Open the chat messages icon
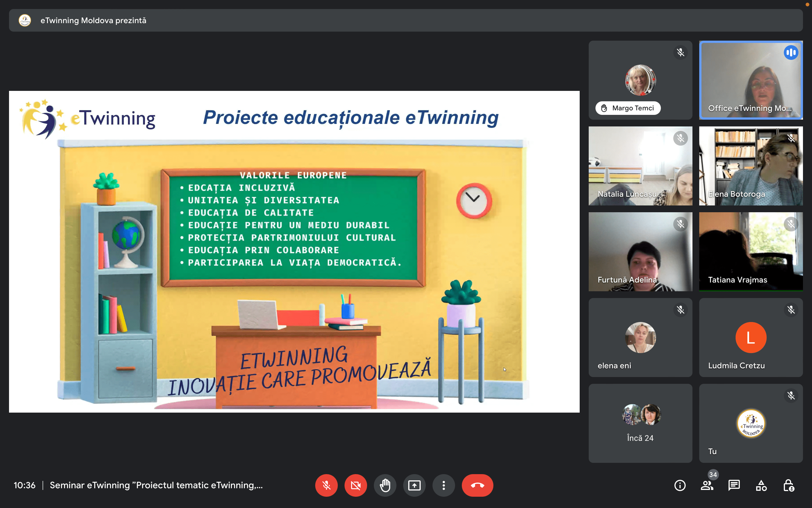The image size is (812, 508). (734, 485)
